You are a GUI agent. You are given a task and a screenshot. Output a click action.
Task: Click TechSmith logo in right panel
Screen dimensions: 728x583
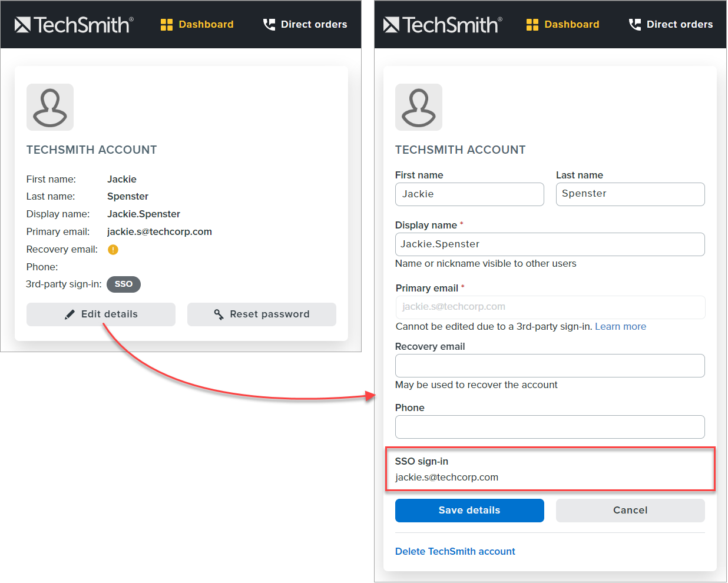[442, 25]
